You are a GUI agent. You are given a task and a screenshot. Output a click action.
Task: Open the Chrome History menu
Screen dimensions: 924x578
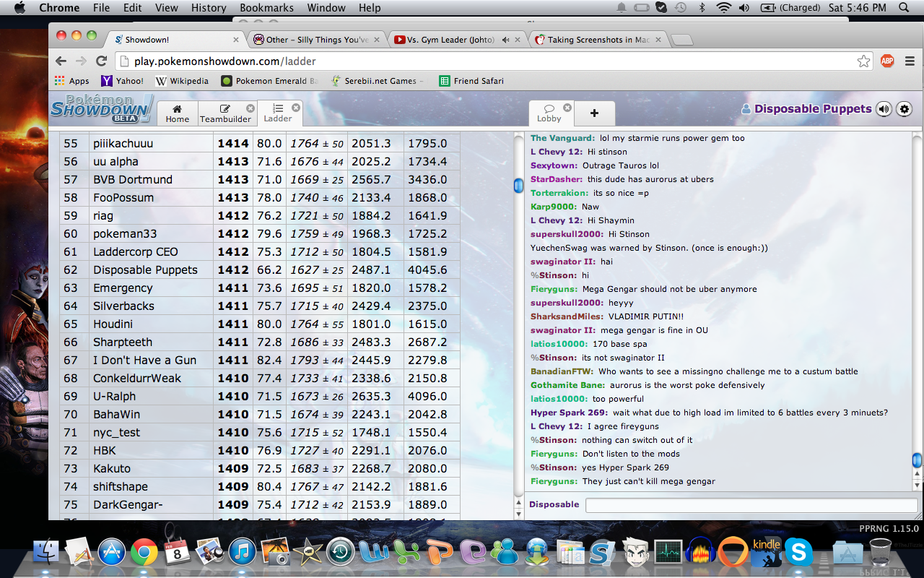click(209, 8)
